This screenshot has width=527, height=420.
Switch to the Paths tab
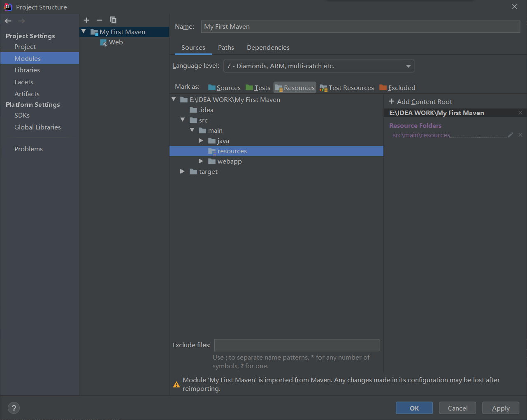[x=226, y=48]
